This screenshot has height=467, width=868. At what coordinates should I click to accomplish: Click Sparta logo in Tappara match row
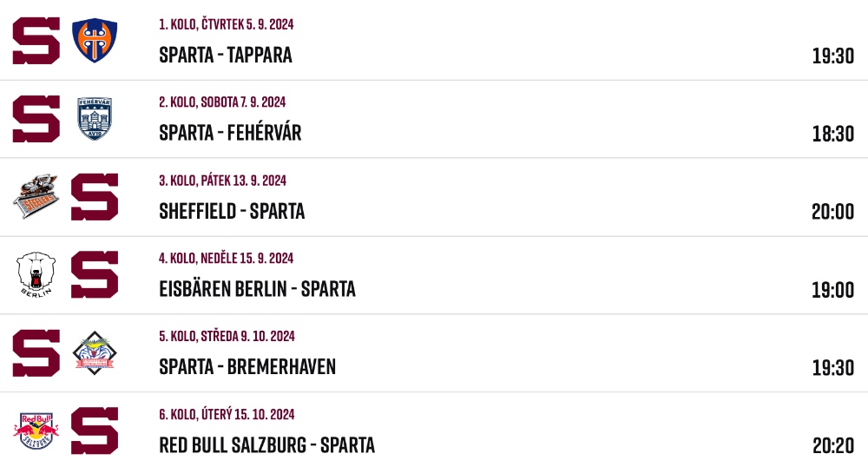coord(36,41)
